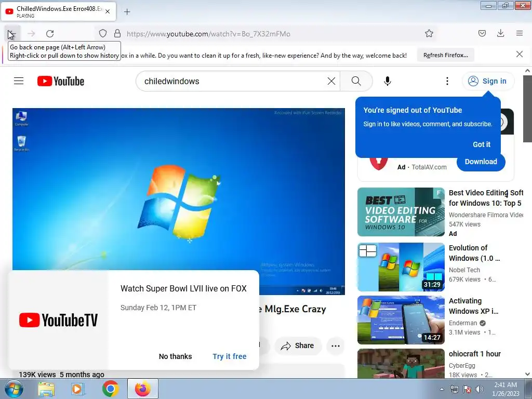Image resolution: width=532 pixels, height=399 pixels.
Task: Search with your voice microphone
Action: point(388,81)
